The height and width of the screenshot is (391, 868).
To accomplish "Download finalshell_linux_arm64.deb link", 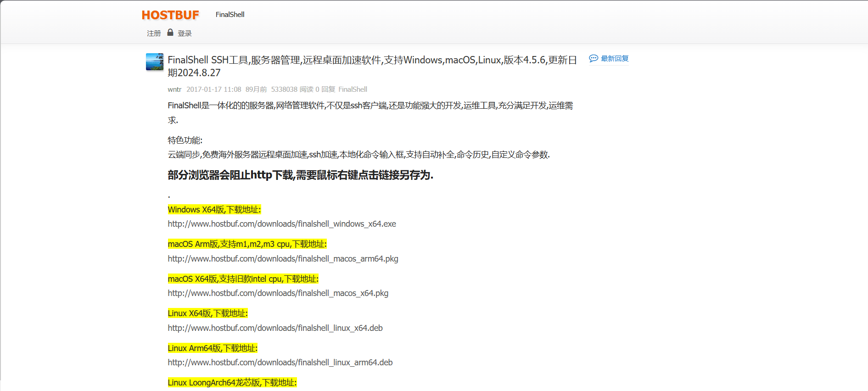I will point(280,363).
